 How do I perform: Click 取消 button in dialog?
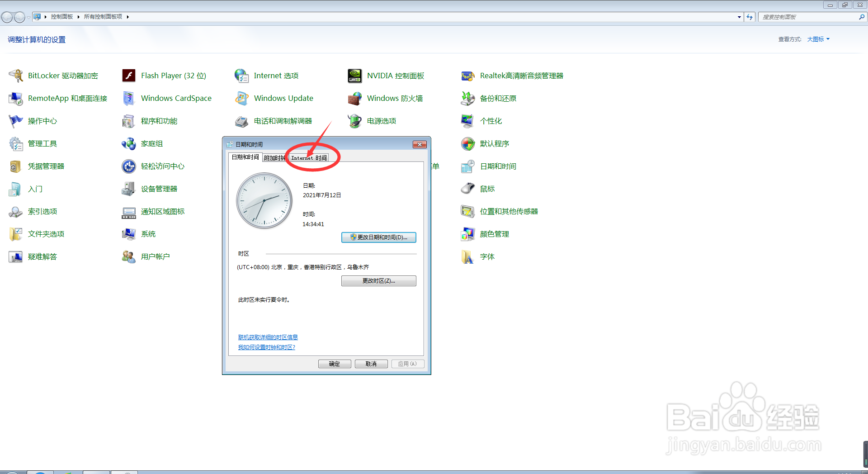click(x=371, y=364)
